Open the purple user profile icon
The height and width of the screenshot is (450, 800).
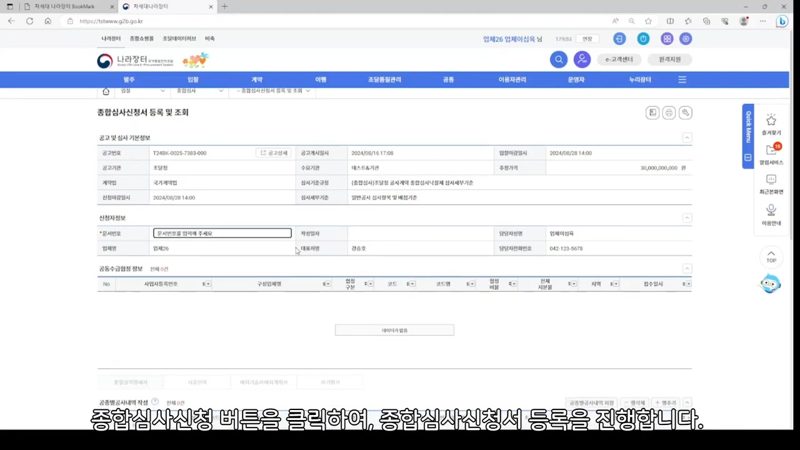(582, 60)
